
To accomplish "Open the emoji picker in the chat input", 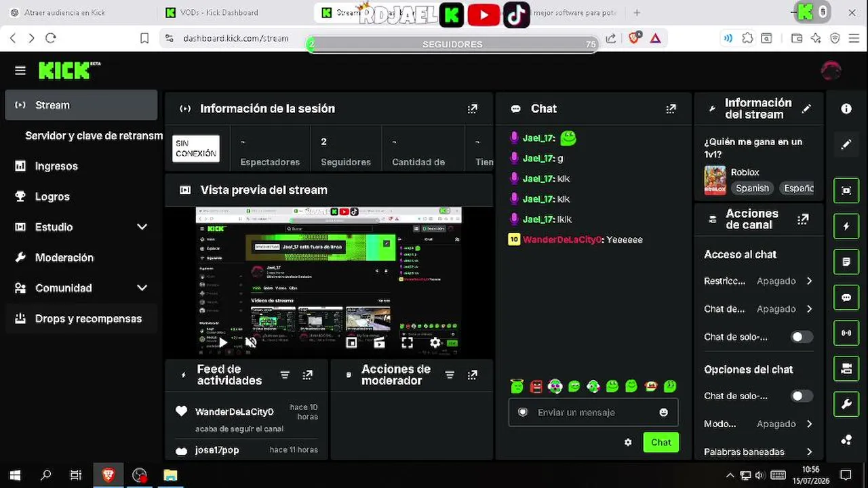I will pos(663,412).
